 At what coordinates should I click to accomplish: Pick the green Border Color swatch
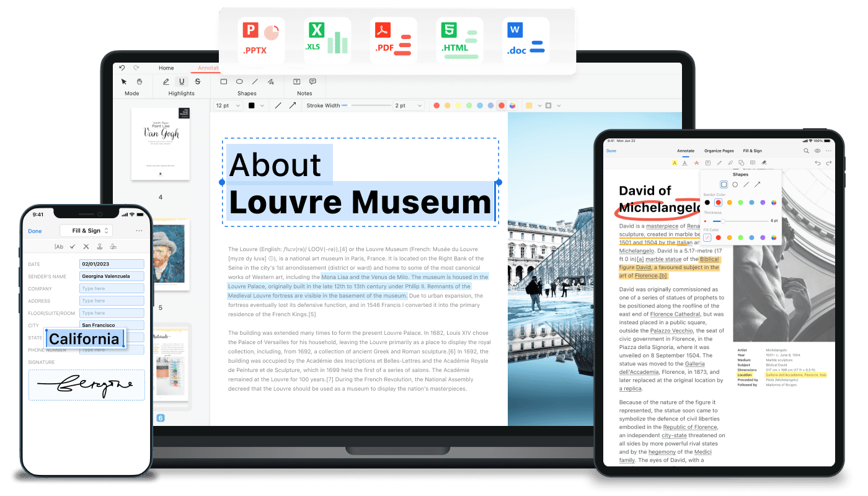[740, 203]
